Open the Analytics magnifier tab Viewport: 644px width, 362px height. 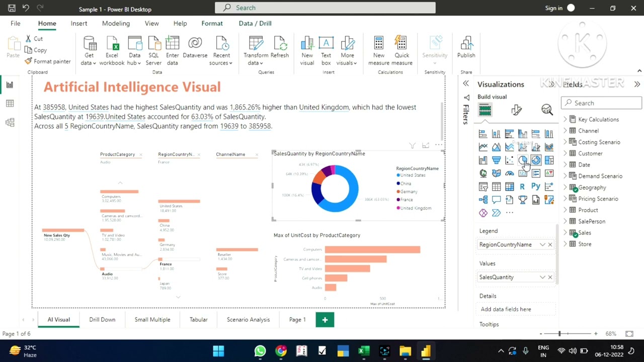[547, 110]
